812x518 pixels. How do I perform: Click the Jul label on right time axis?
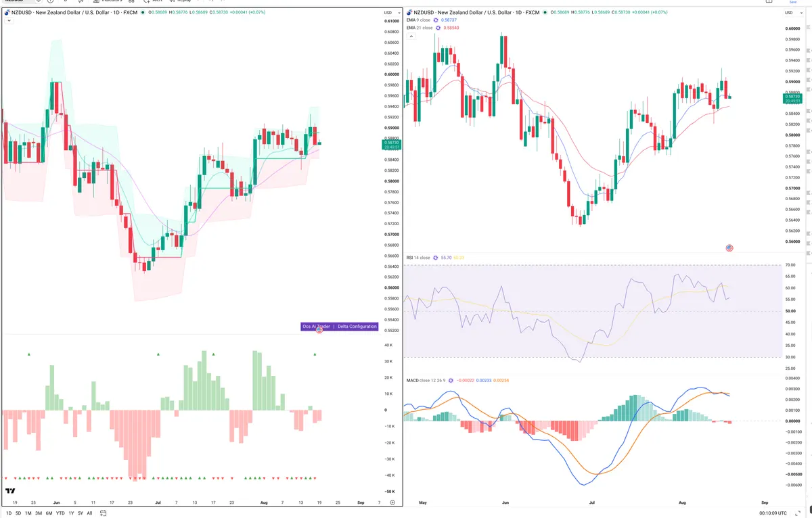[x=591, y=503]
